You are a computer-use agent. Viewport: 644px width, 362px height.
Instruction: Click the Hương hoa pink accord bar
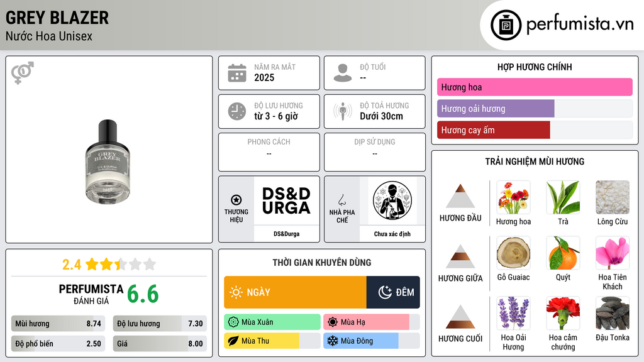[x=535, y=87]
